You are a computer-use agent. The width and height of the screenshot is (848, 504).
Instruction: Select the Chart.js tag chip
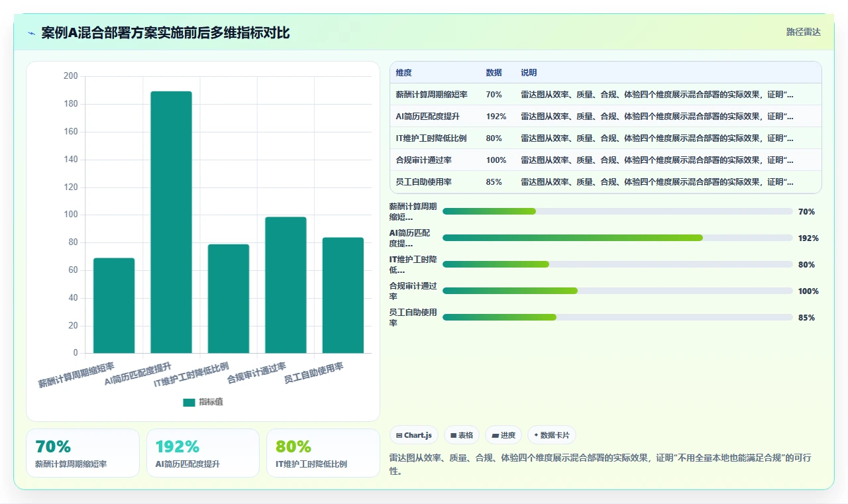(x=413, y=435)
